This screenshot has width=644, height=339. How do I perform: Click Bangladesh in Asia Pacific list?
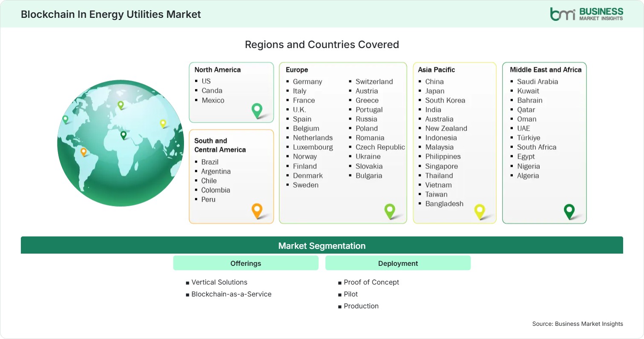(444, 204)
